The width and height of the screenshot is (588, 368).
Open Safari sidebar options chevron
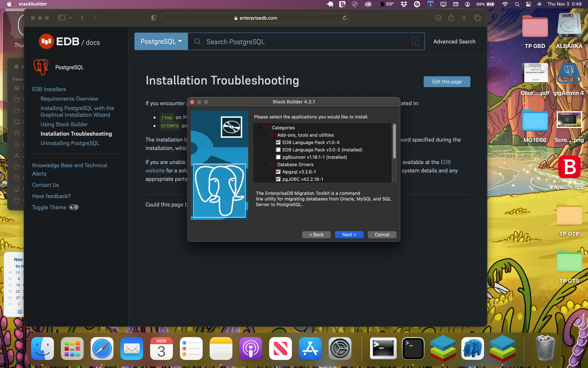coord(71,18)
